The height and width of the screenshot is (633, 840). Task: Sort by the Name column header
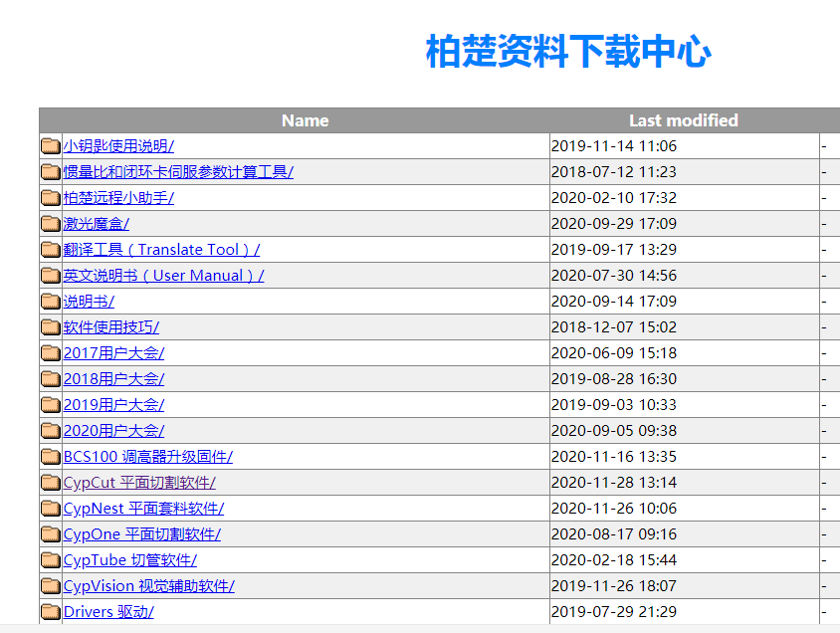[x=306, y=120]
